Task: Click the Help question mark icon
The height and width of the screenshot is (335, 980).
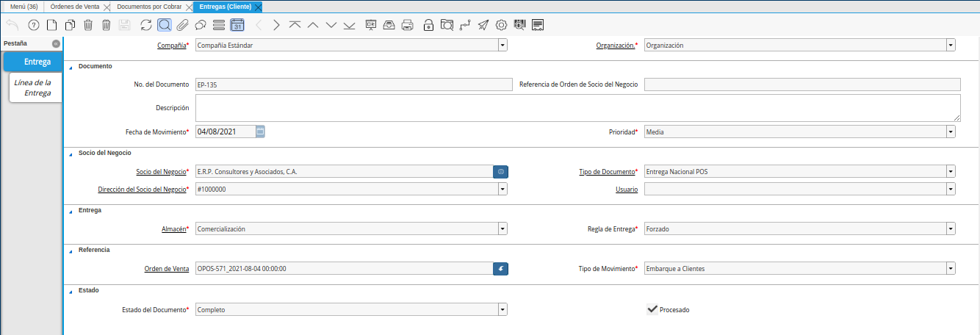Action: point(33,25)
